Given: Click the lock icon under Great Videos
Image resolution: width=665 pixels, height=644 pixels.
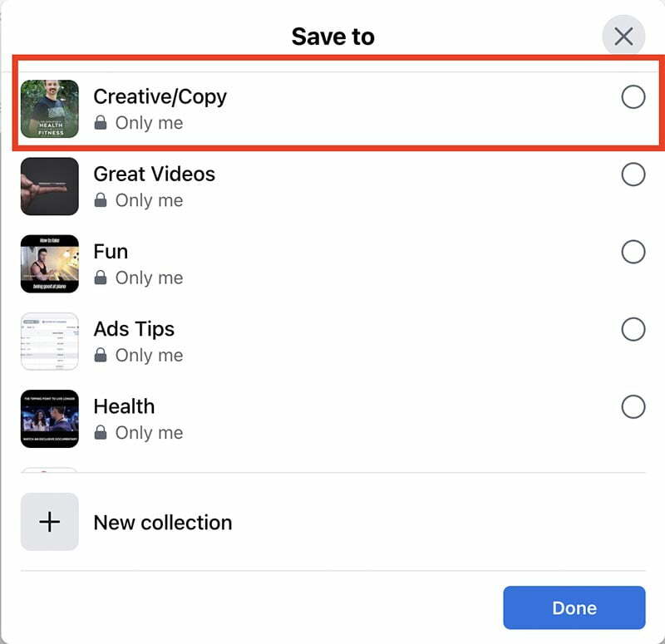Looking at the screenshot, I should 101,200.
